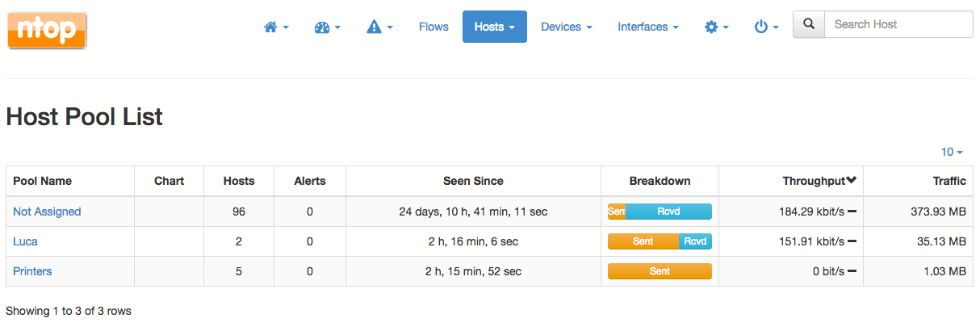Change rows per page from 10
This screenshot has height=331, width=980.
click(952, 152)
